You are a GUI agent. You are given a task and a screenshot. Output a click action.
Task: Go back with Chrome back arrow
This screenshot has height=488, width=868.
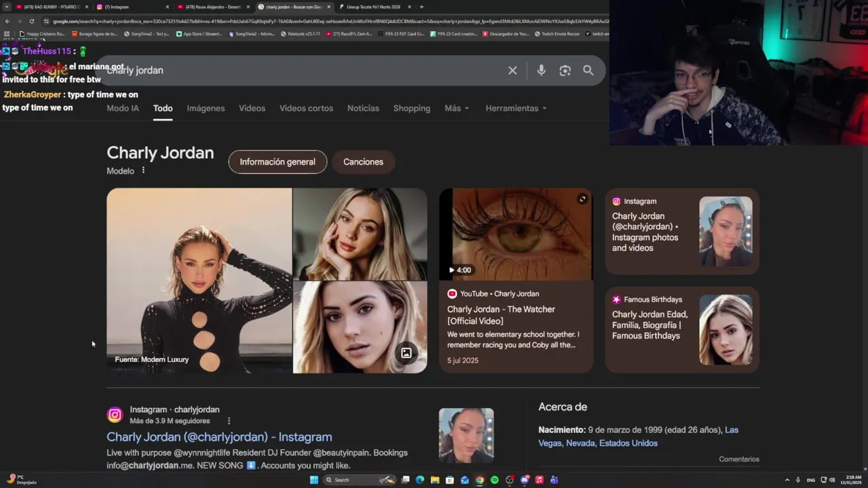7,21
